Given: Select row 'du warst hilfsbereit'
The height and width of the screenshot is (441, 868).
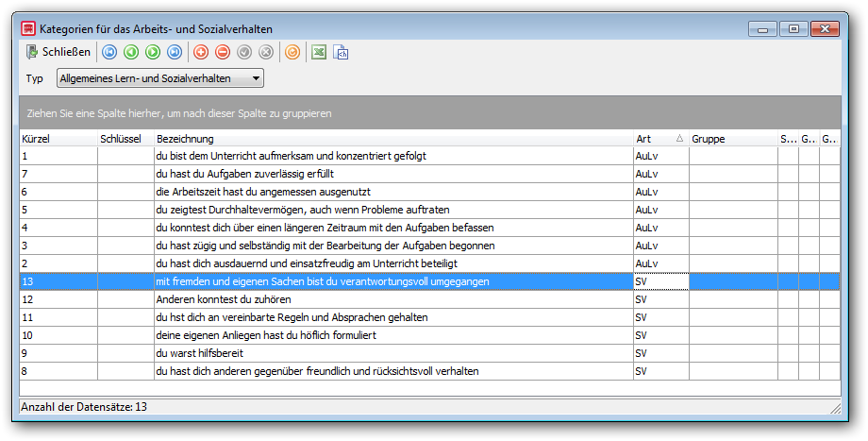Looking at the screenshot, I should (x=429, y=353).
